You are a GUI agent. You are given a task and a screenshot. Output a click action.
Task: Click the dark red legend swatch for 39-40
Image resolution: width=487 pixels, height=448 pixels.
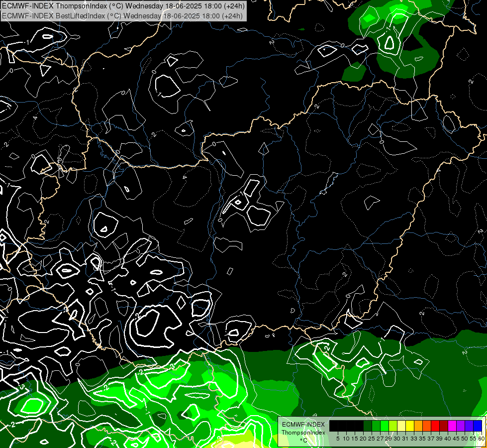(444, 426)
